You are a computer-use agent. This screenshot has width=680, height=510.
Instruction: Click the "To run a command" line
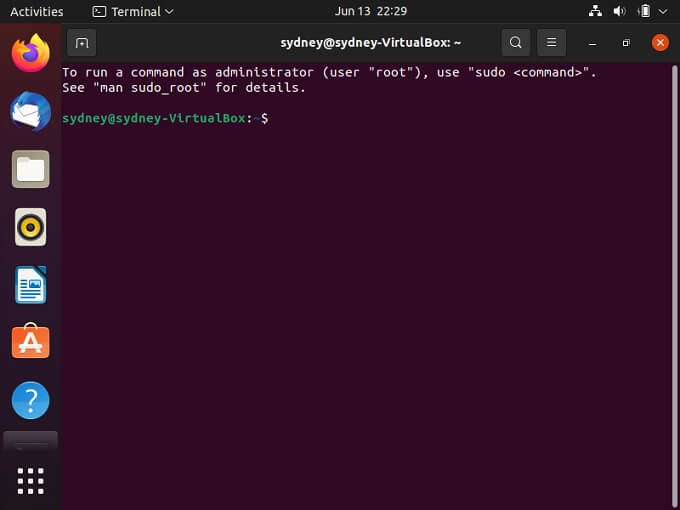[x=329, y=72]
